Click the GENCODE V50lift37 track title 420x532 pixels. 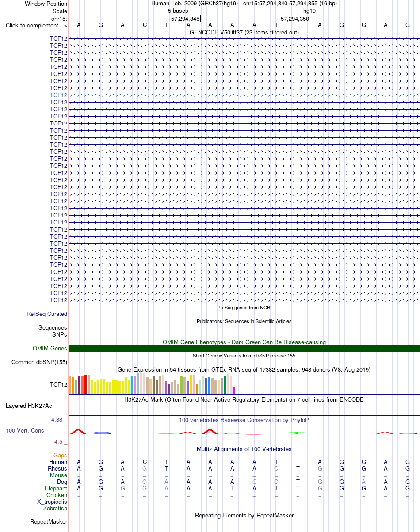click(x=244, y=32)
